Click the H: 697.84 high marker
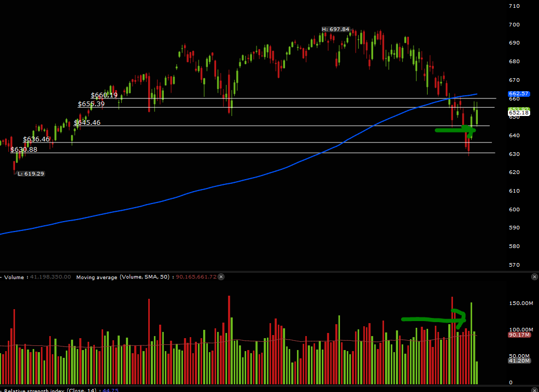The height and width of the screenshot is (392, 539). [x=335, y=30]
